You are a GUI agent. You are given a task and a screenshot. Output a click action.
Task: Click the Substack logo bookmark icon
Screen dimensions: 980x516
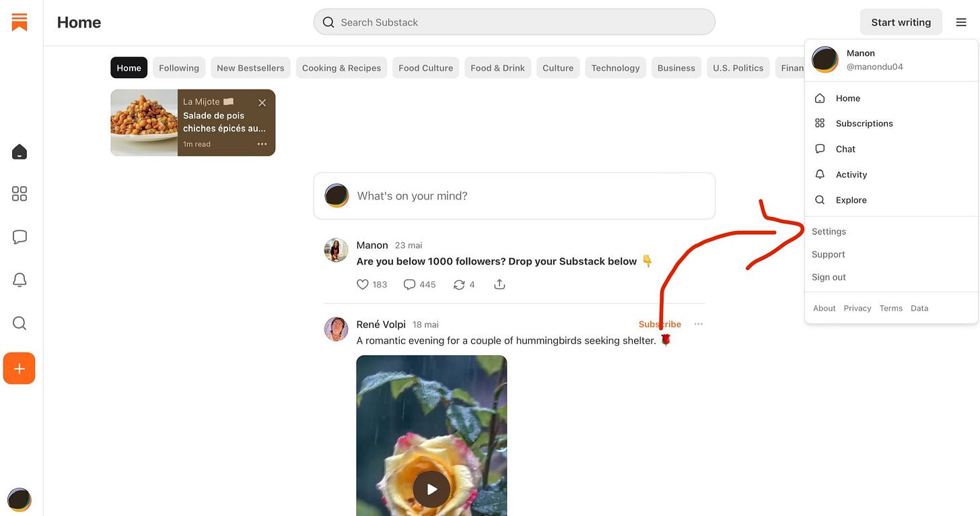coord(20,22)
